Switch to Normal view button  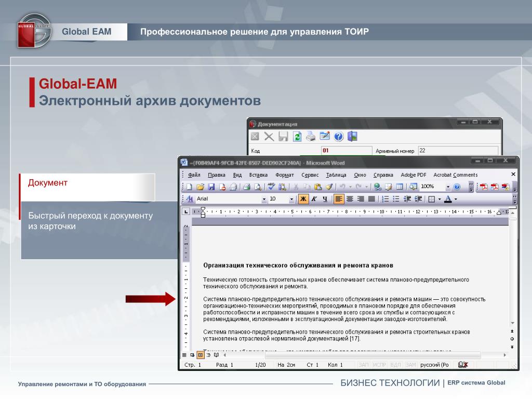point(184,355)
